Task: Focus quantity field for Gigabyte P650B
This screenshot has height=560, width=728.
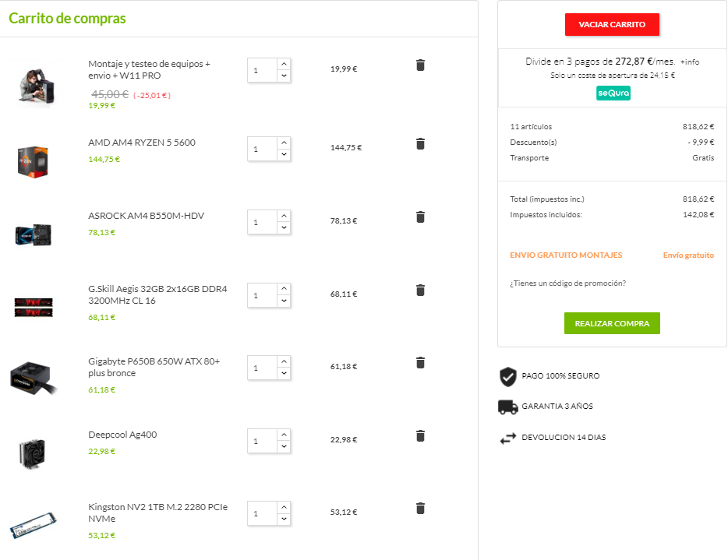Action: [x=263, y=368]
